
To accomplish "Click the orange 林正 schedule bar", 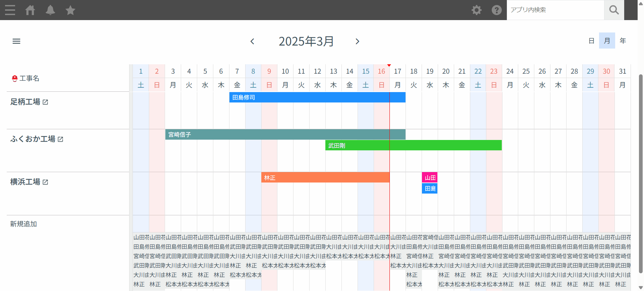I will (325, 177).
